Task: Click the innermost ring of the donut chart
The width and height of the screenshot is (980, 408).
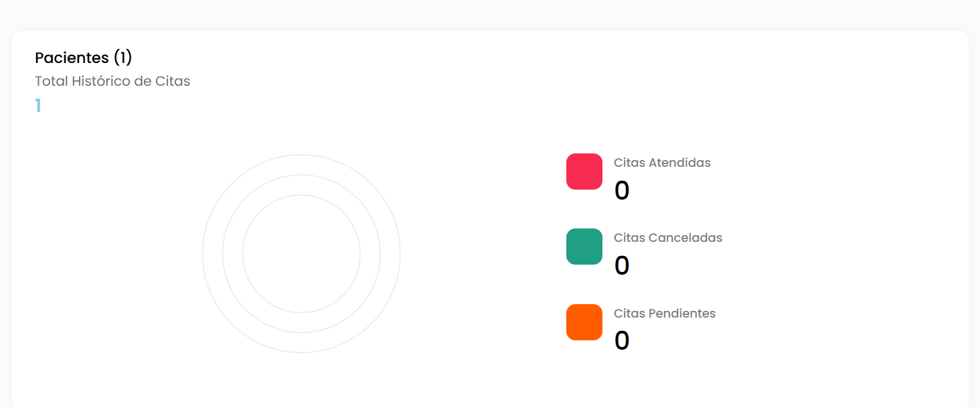Action: pos(301,195)
